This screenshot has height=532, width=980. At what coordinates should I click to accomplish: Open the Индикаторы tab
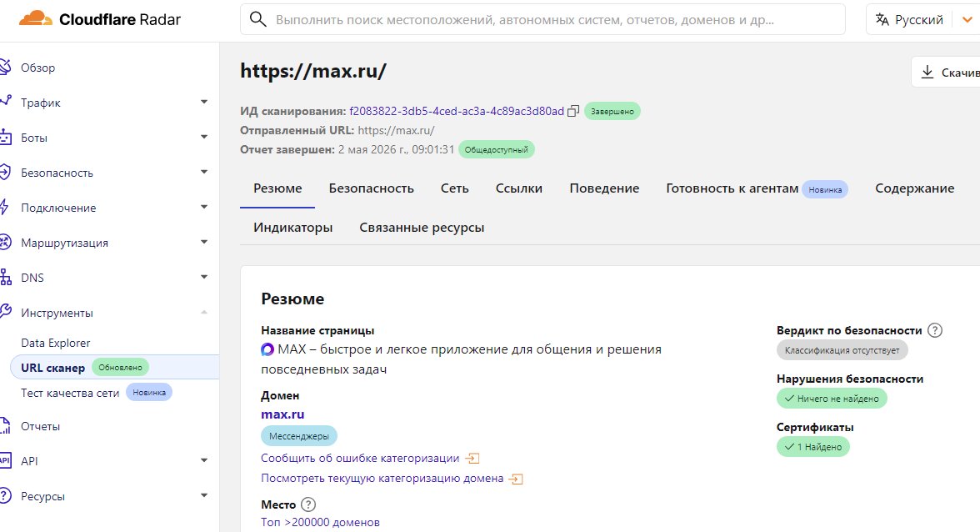(292, 228)
